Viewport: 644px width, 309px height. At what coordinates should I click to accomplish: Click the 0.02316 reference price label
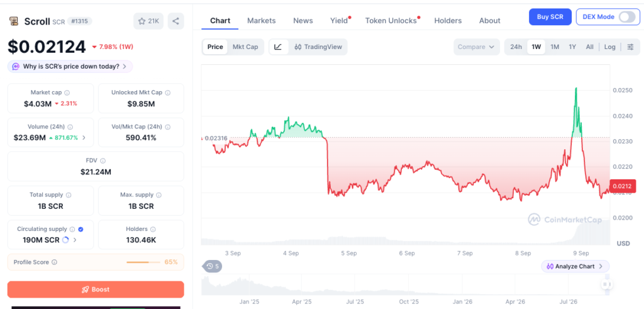point(216,138)
